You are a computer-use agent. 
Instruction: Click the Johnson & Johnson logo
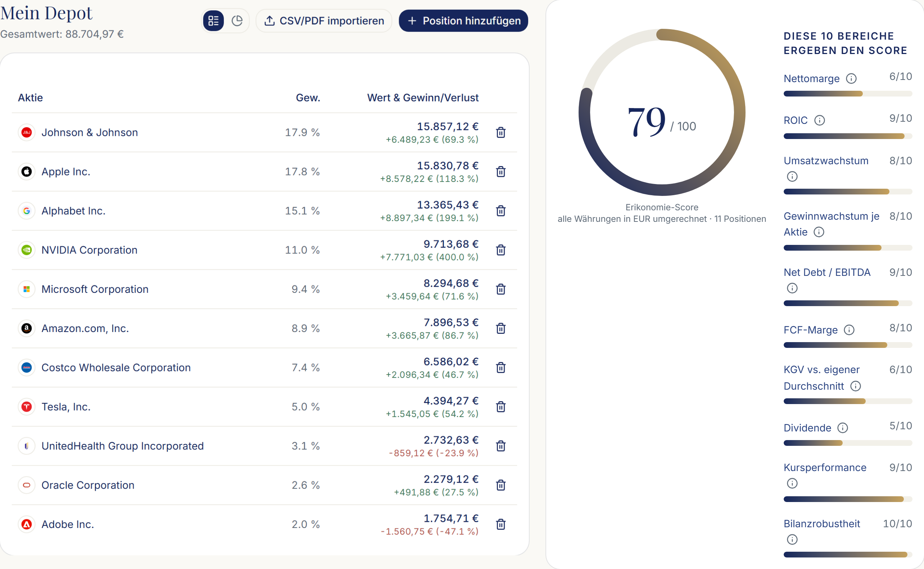27,133
